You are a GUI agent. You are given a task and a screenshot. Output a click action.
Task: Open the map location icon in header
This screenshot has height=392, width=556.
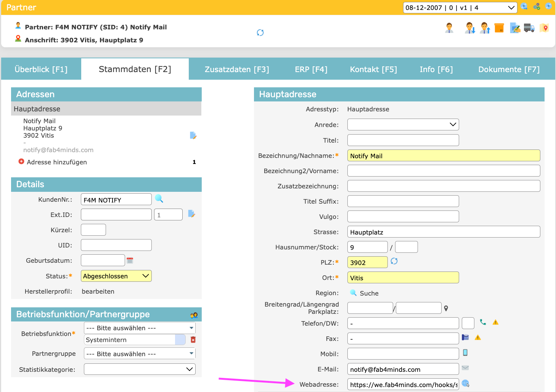545,28
